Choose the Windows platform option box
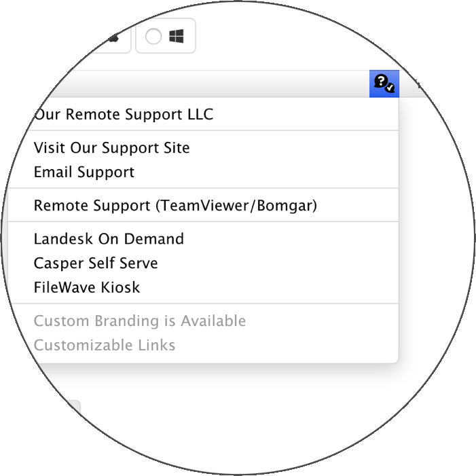 click(x=166, y=36)
